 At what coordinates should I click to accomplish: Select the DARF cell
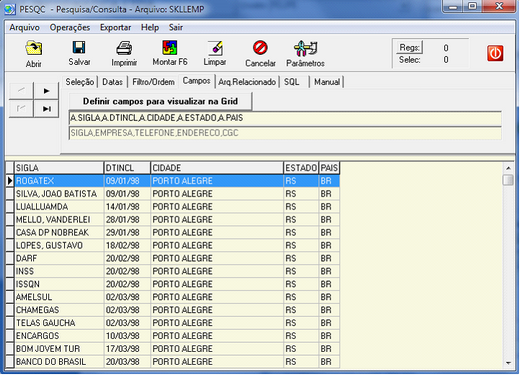[59, 258]
